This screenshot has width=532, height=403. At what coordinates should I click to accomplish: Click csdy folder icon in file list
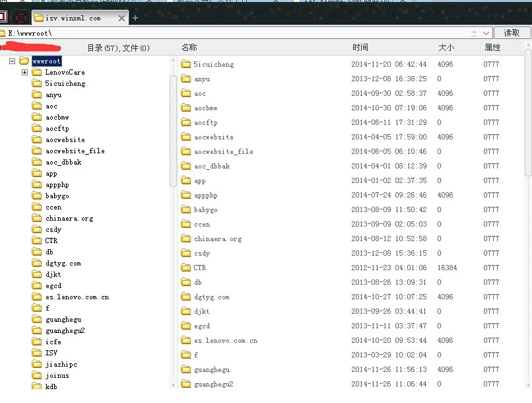[185, 253]
